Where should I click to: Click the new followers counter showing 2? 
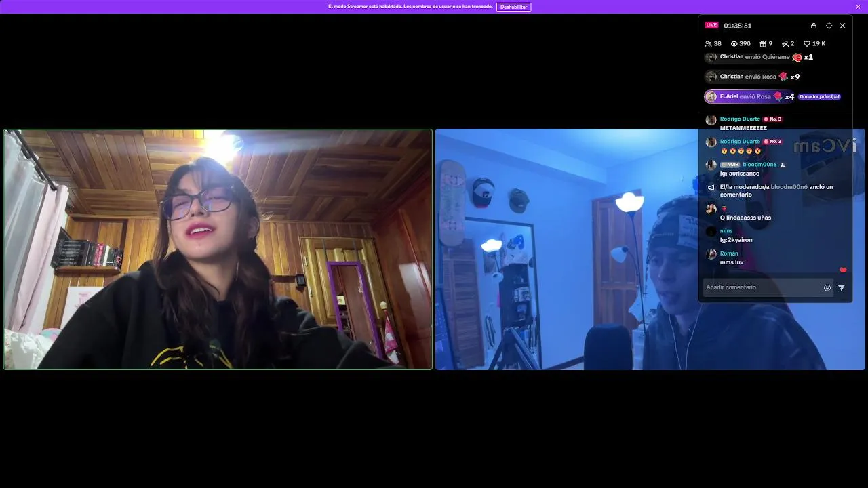788,43
